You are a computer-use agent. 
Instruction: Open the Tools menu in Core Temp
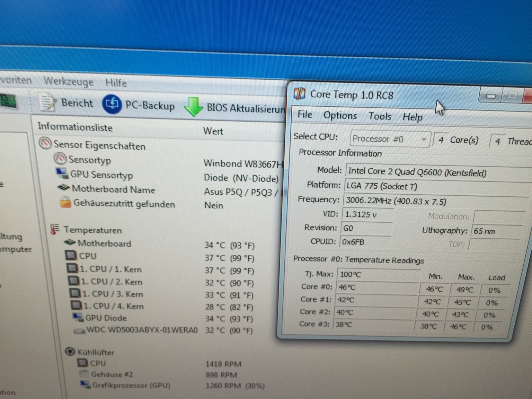(x=380, y=116)
